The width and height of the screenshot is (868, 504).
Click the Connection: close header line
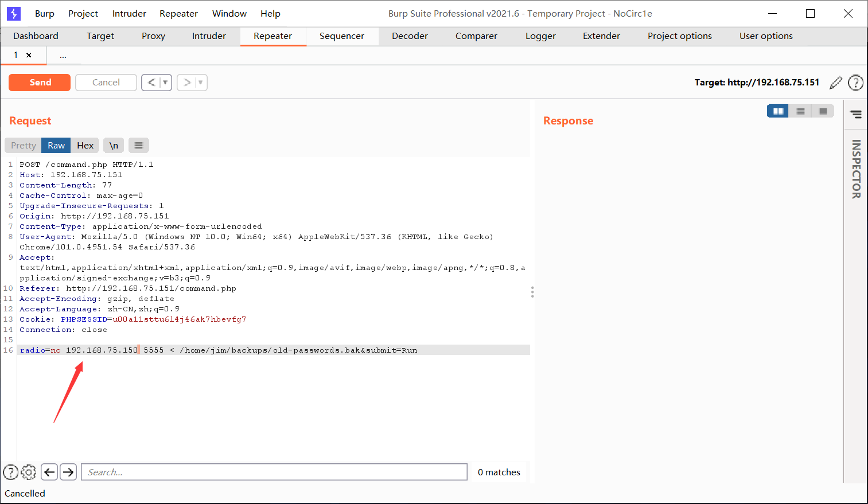pos(63,330)
